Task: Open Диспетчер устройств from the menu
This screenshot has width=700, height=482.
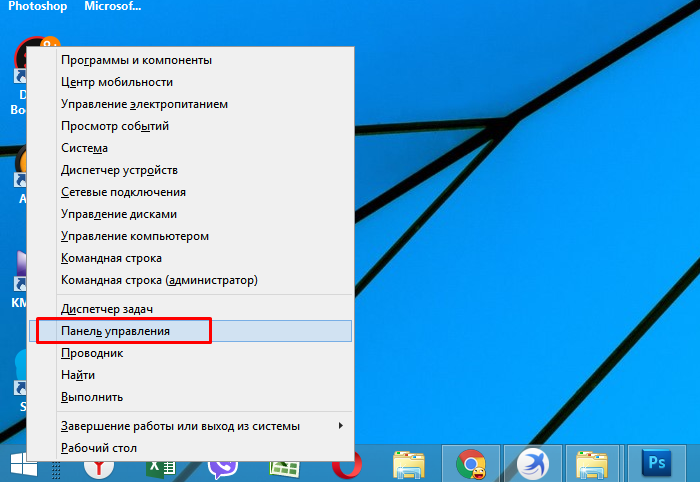Action: (x=119, y=170)
